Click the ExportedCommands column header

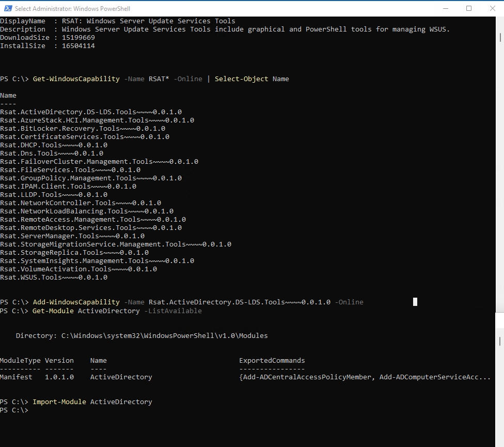(x=272, y=360)
